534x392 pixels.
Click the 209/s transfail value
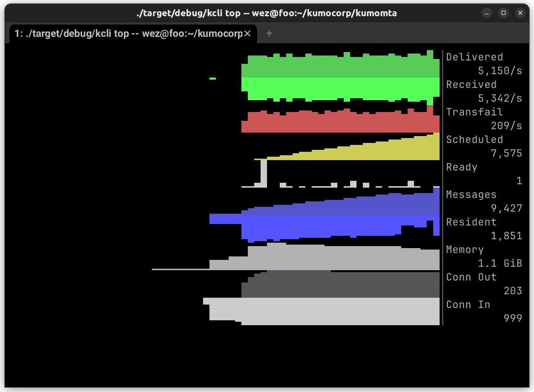click(506, 126)
